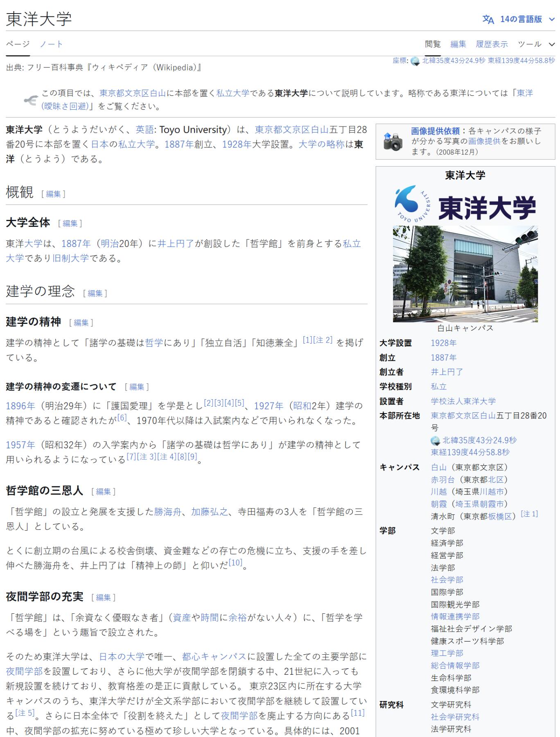Edit the 大学全体 section

[x=70, y=224]
